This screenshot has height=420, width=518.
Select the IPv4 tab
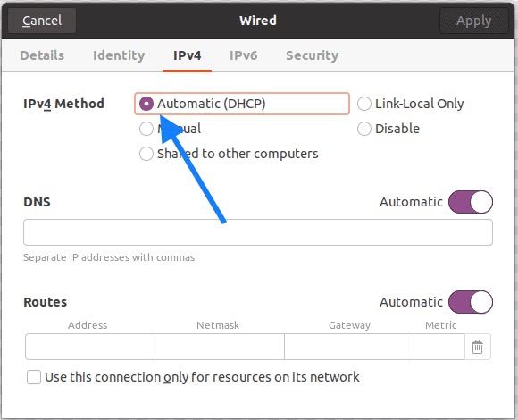point(187,55)
